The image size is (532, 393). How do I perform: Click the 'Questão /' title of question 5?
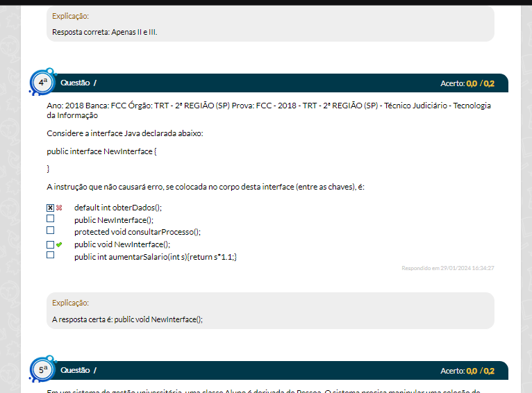pyautogui.click(x=78, y=370)
